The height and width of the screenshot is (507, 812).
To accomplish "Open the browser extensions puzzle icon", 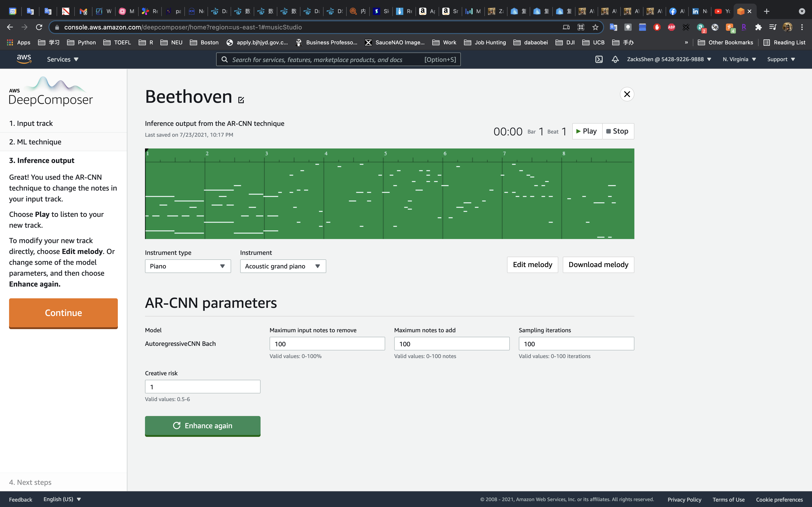I will pos(758,27).
